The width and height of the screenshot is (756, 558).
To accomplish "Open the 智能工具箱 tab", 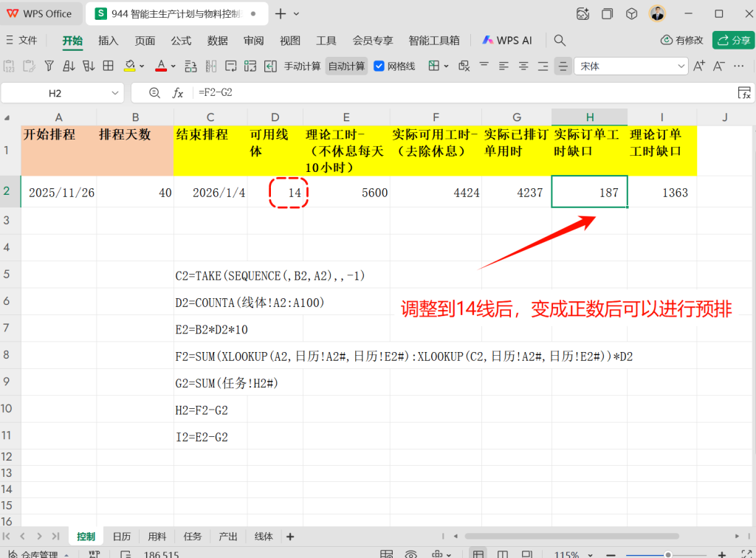I will 434,41.
